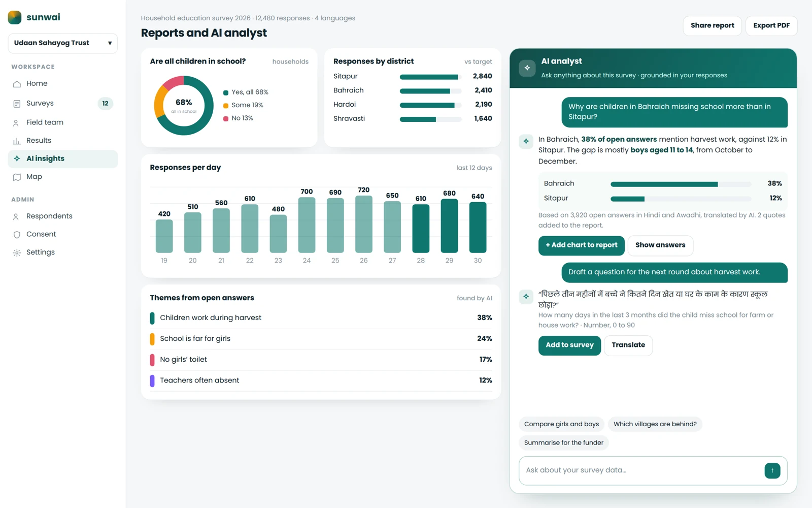Screen dimensions: 812x508
Task: Send message with the arrow button
Action: pyautogui.click(x=772, y=470)
